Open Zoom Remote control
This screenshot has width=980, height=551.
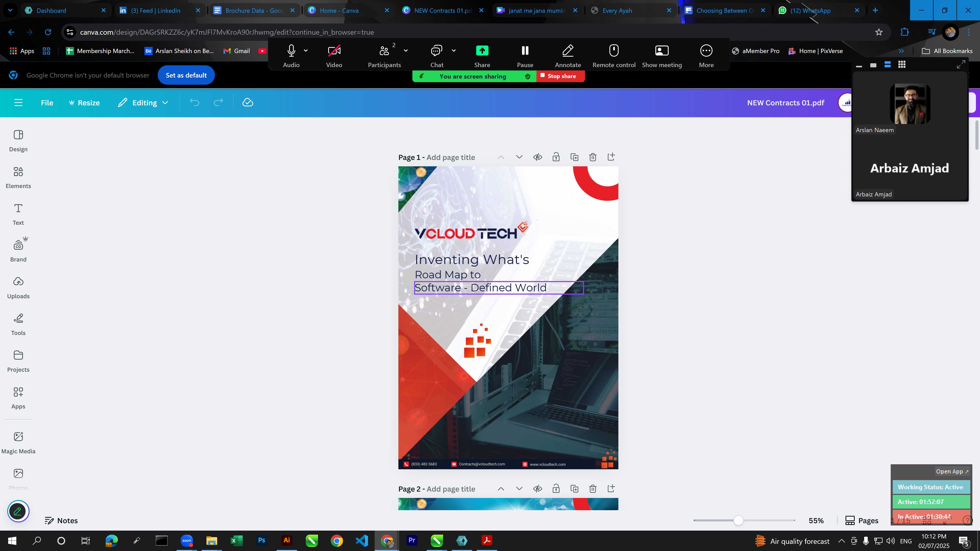click(614, 56)
